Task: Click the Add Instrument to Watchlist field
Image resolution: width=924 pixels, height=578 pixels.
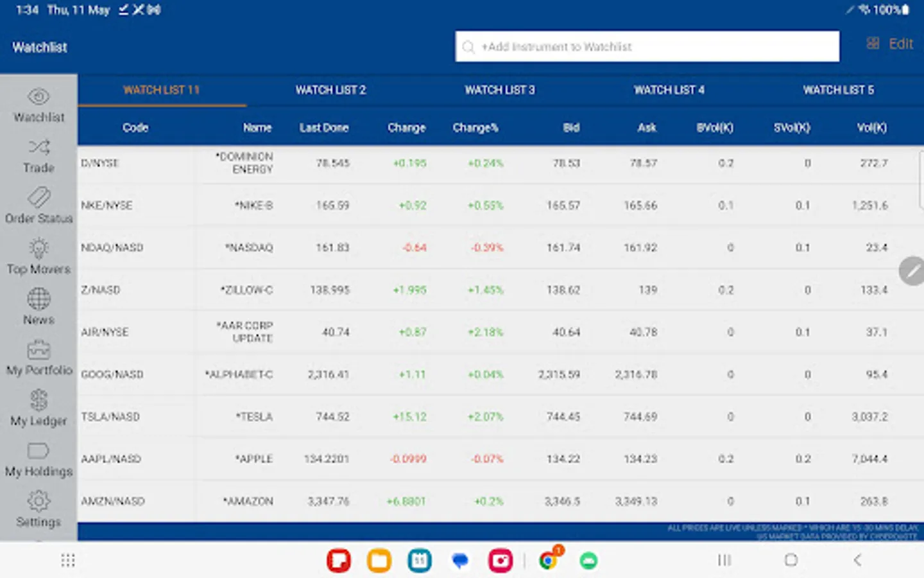Action: [x=647, y=47]
